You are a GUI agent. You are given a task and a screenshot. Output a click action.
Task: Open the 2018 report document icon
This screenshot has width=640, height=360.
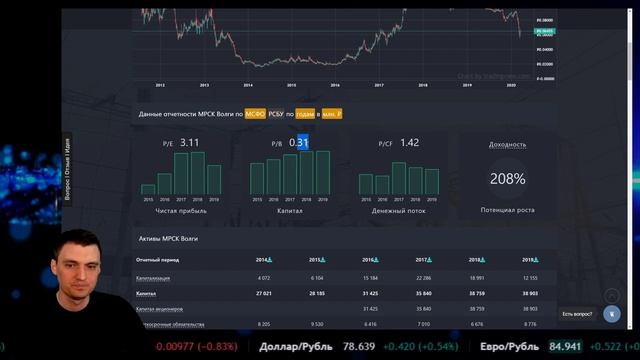click(483, 260)
